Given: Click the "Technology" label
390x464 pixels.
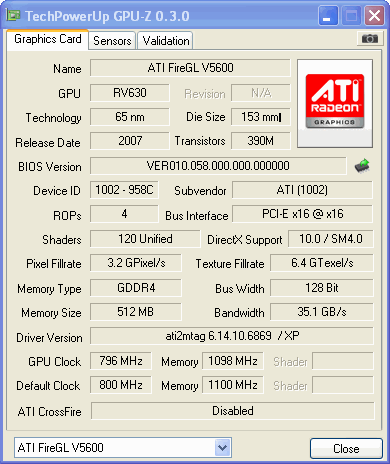Looking at the screenshot, I should (53, 118).
